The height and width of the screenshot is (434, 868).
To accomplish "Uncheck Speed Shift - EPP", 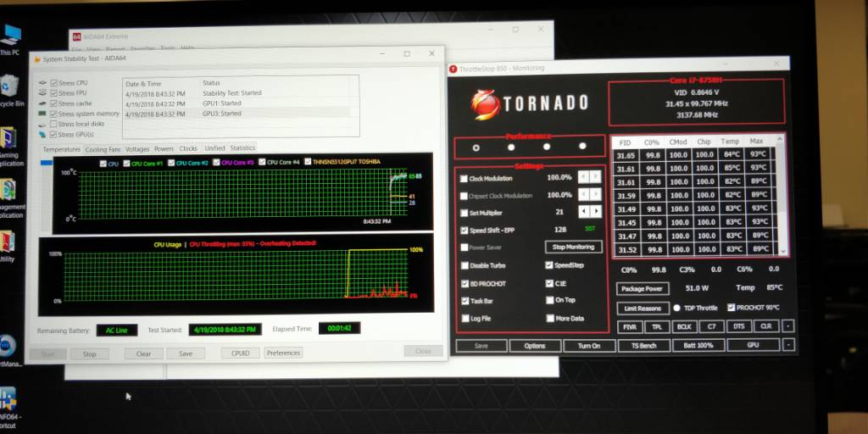I will tap(464, 231).
